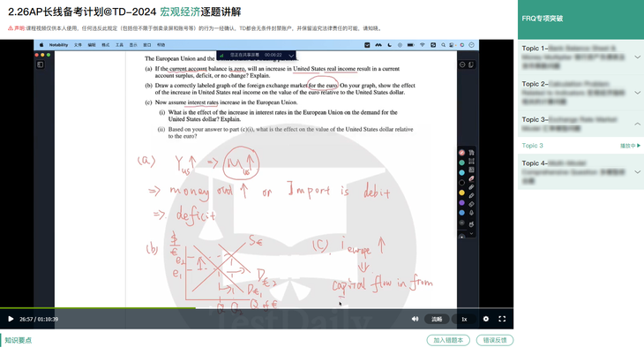Play the lecture video

click(x=11, y=319)
